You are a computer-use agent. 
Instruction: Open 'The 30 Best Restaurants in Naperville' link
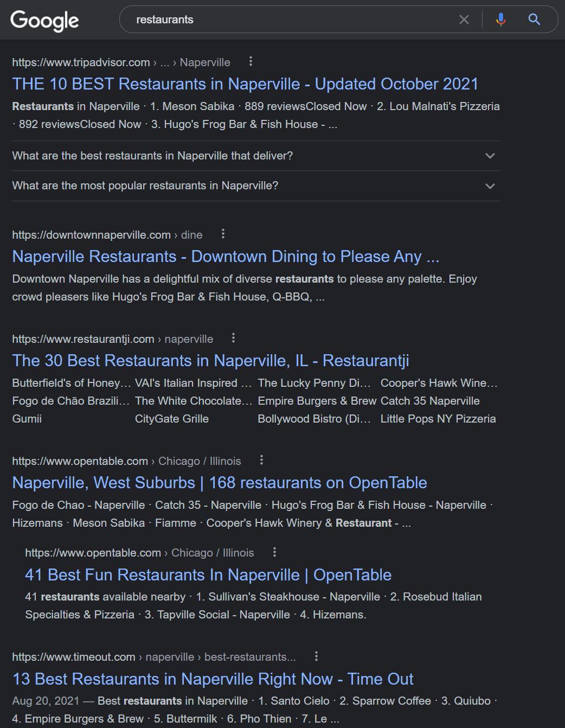[x=210, y=361]
